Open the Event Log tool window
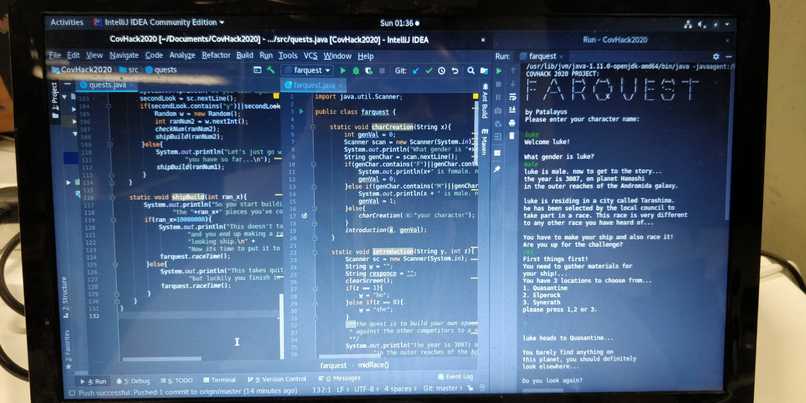The height and width of the screenshot is (403, 806). click(455, 377)
